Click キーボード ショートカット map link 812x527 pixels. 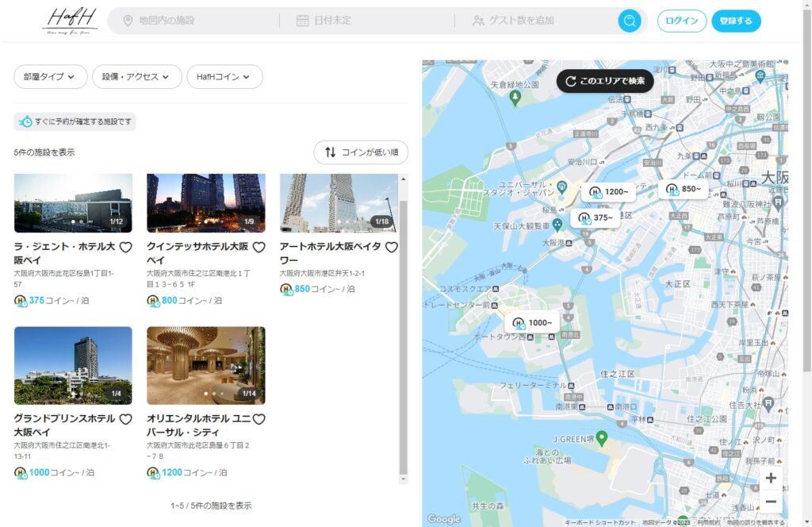coord(599,522)
